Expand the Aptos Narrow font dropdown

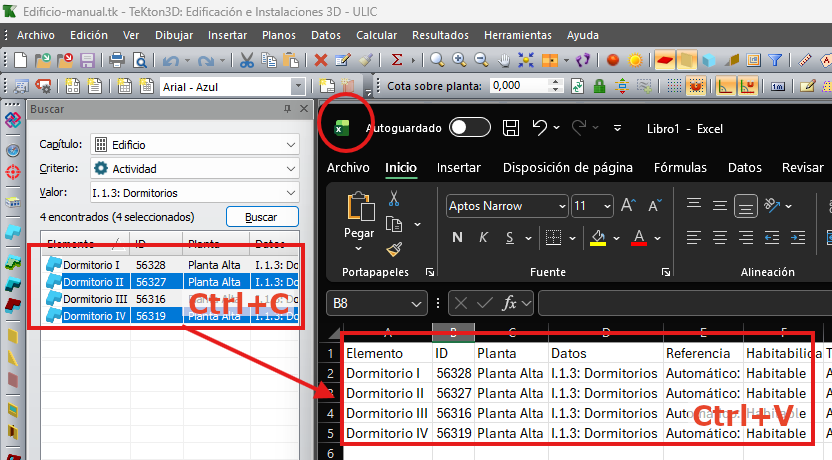[562, 206]
